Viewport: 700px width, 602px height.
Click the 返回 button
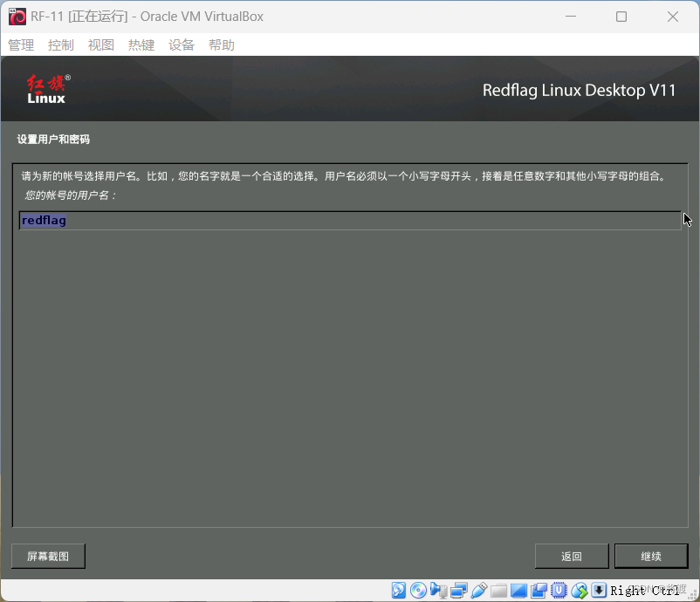(572, 556)
